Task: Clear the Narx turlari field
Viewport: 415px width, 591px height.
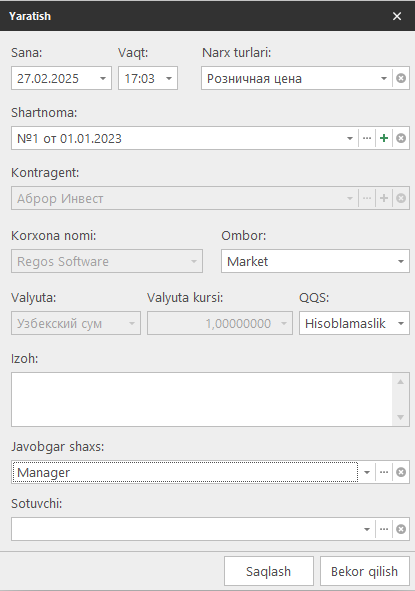Action: click(401, 78)
